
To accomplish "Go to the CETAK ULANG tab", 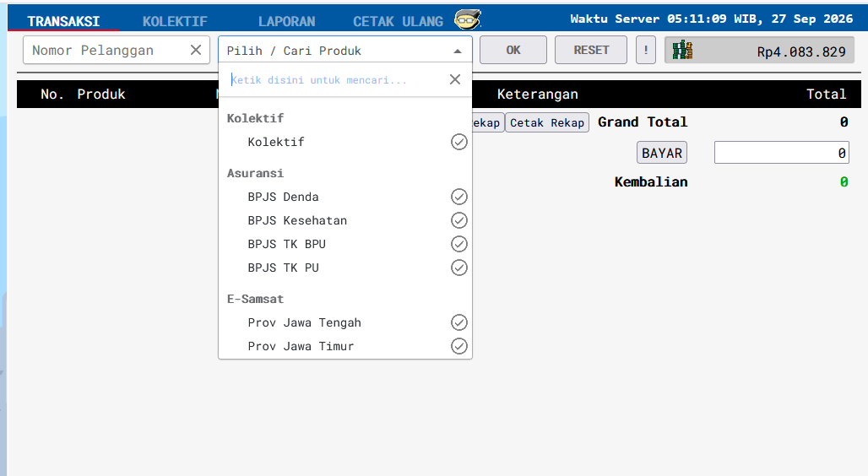I will [398, 22].
